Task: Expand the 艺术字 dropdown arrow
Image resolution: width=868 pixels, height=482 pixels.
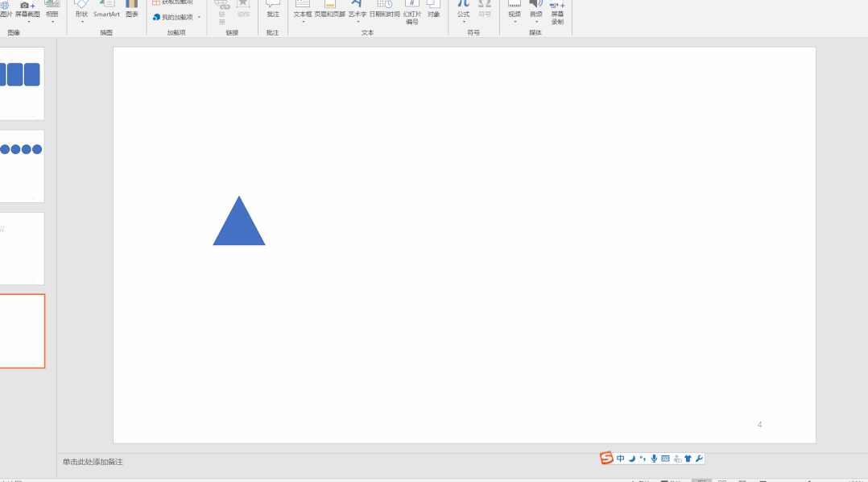Action: point(358,22)
